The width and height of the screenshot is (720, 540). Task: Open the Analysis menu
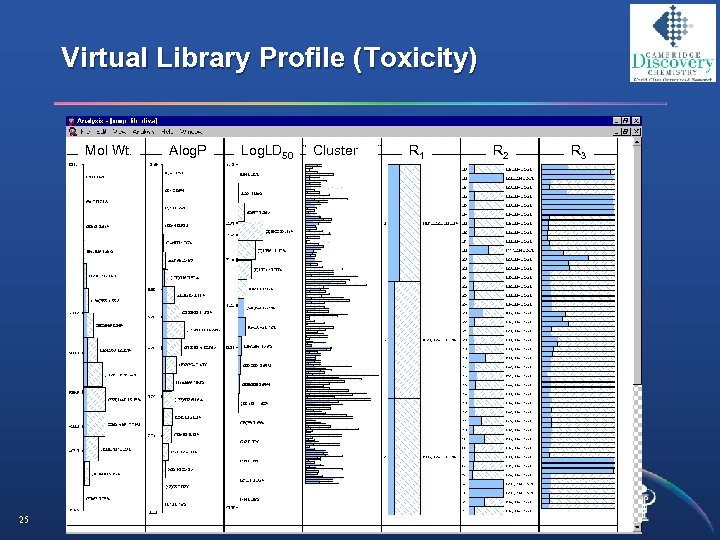coord(144,132)
